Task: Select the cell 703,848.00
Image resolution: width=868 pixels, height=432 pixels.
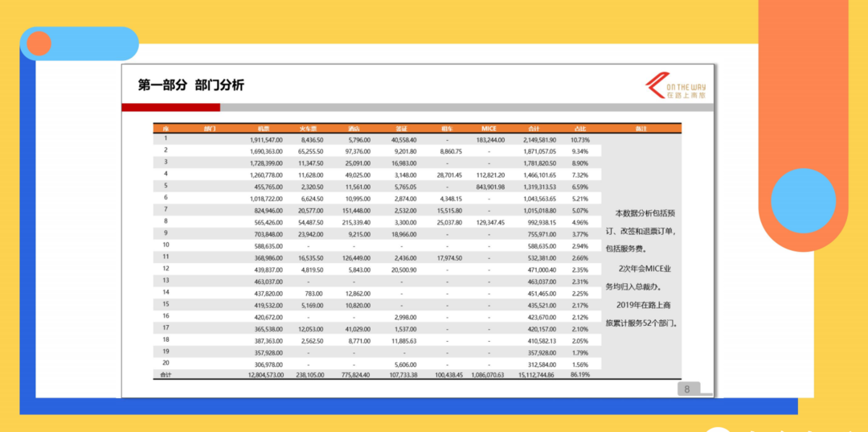Action: (268, 234)
